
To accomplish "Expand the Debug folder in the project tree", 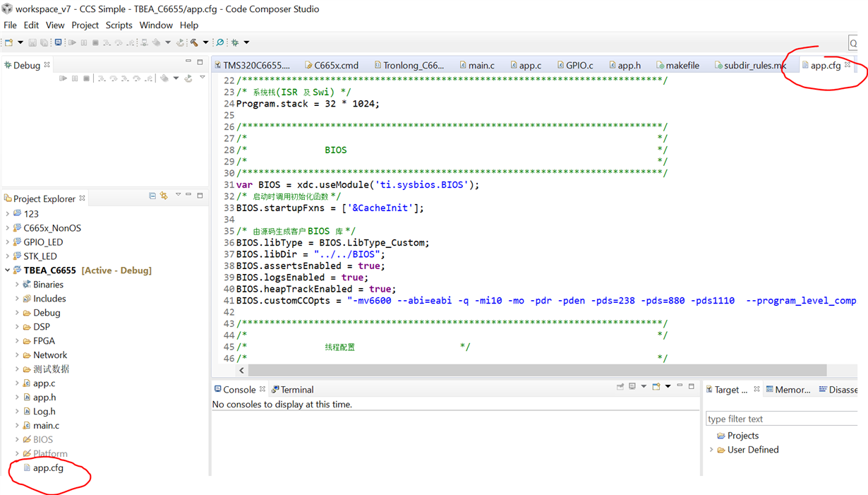I will [17, 312].
